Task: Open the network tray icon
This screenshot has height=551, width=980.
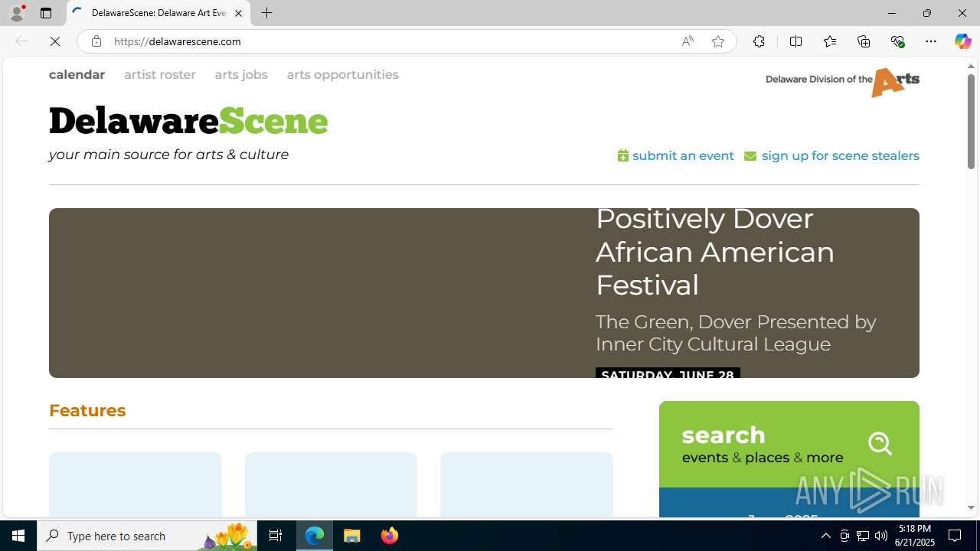Action: (863, 536)
